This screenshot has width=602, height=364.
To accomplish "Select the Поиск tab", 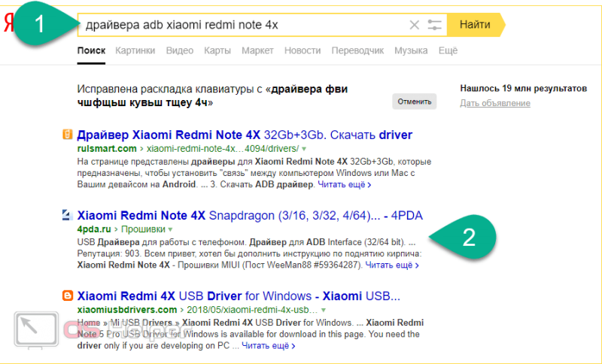I will 91,50.
